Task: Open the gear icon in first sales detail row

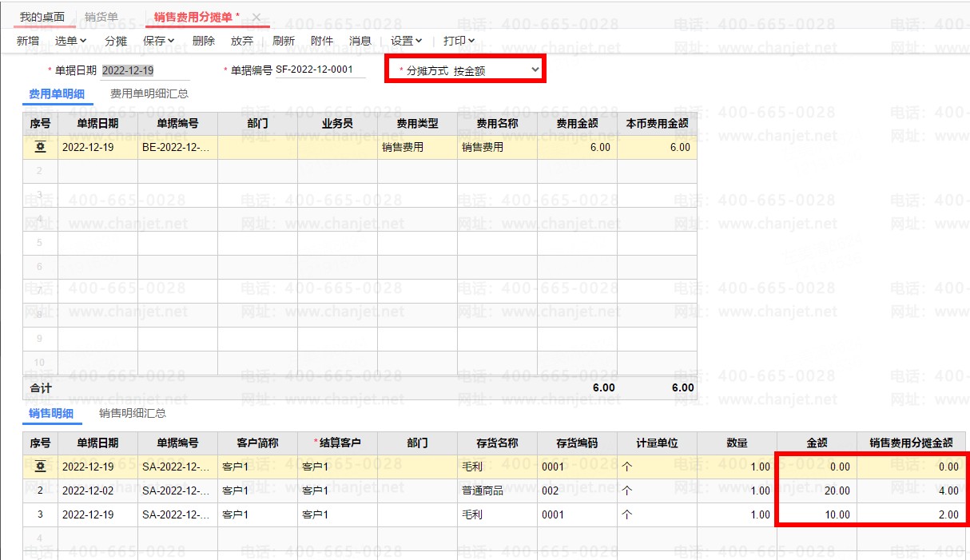Action: (x=40, y=467)
